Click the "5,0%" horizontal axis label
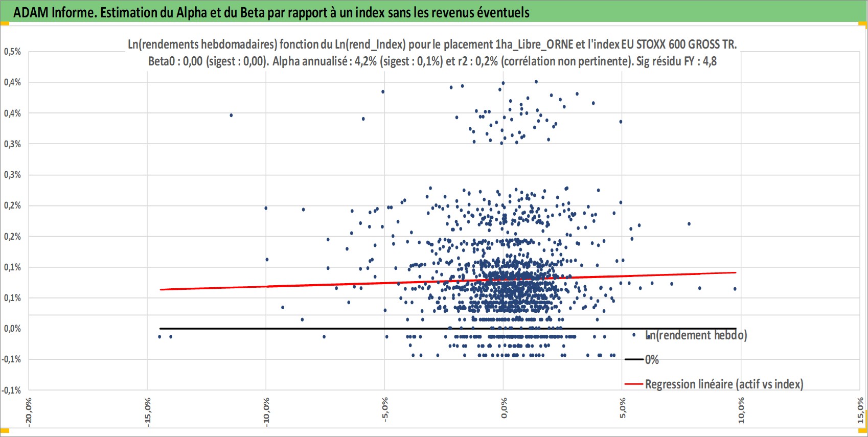Screen dimensions: 868x437 pyautogui.click(x=622, y=408)
